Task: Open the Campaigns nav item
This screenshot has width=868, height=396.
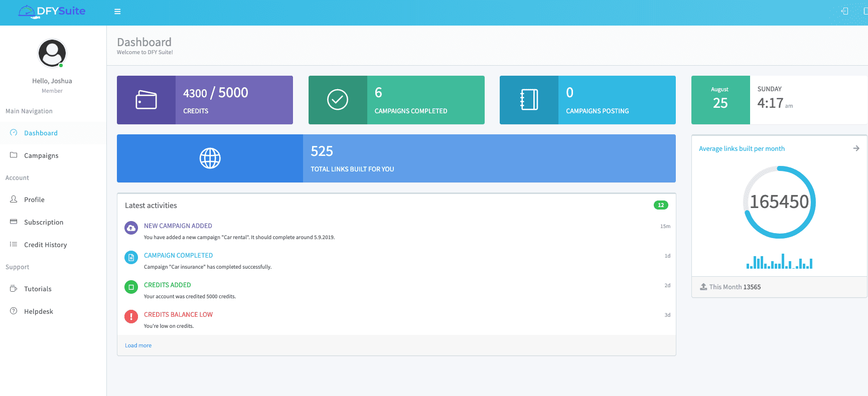Action: 53,155
